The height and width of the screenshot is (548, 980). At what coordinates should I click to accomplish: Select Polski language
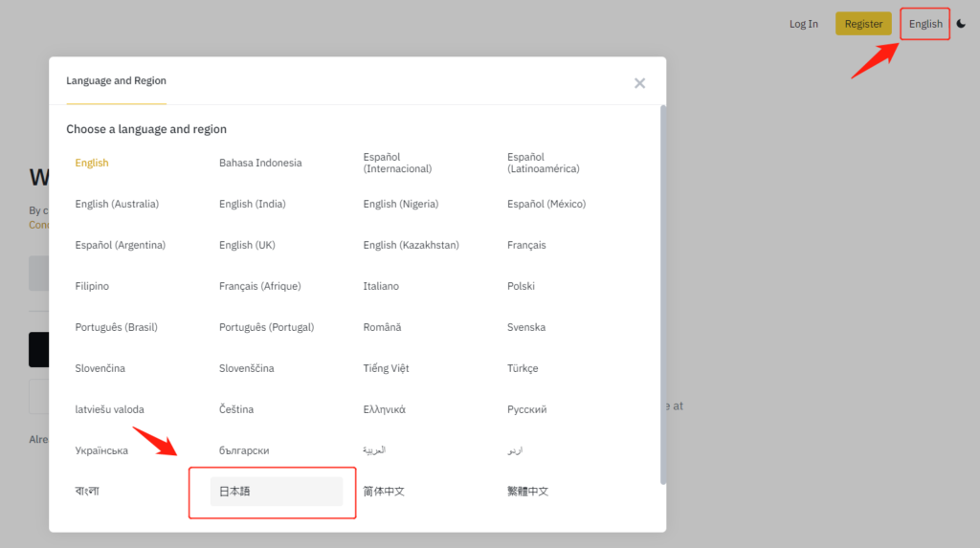[521, 286]
